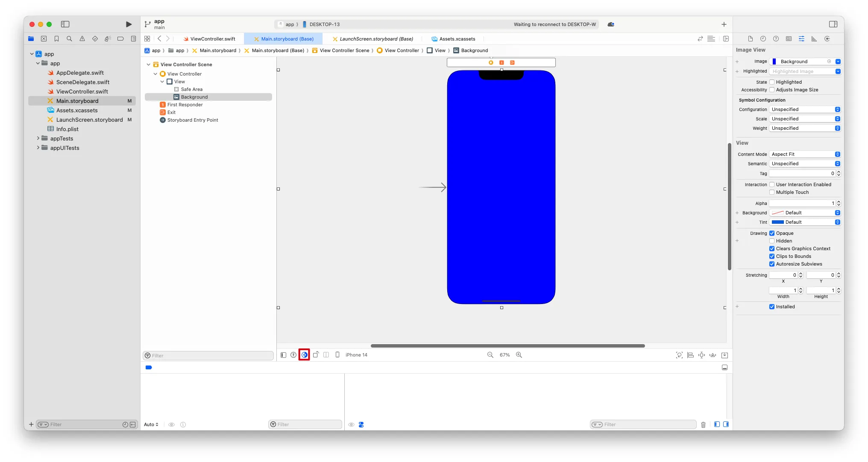
Task: Select Storyboard Entry Point in outline
Action: pos(193,120)
